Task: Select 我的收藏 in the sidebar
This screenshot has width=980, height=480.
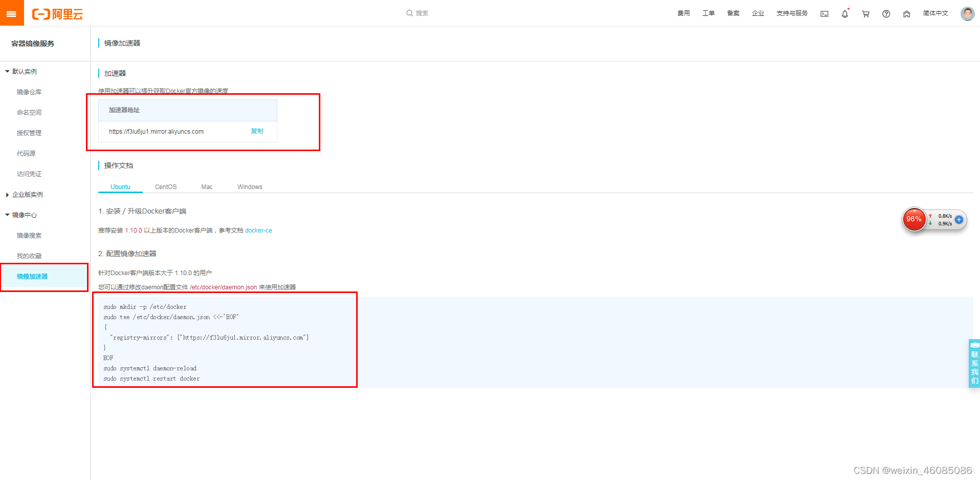Action: click(29, 256)
